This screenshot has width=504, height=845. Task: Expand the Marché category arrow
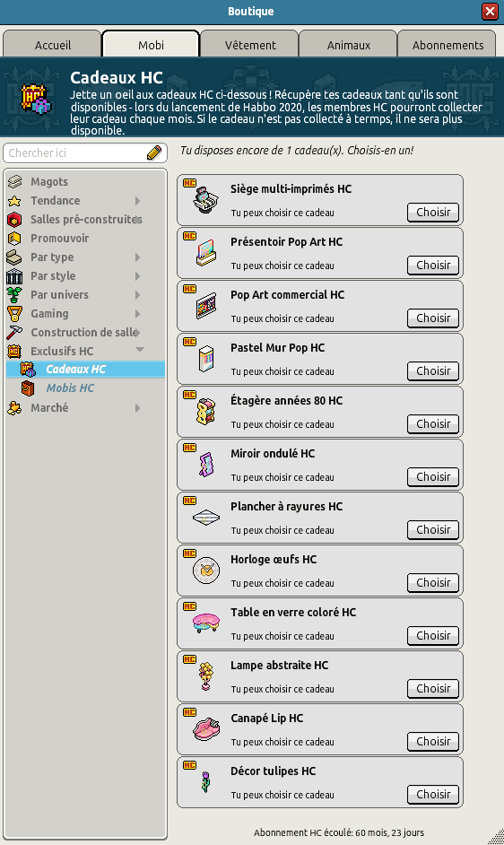click(138, 408)
